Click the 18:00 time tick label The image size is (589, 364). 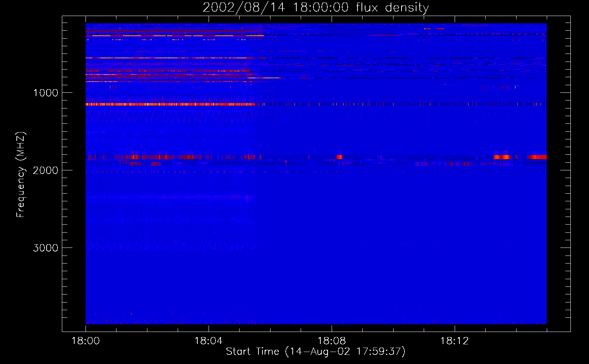(x=86, y=341)
